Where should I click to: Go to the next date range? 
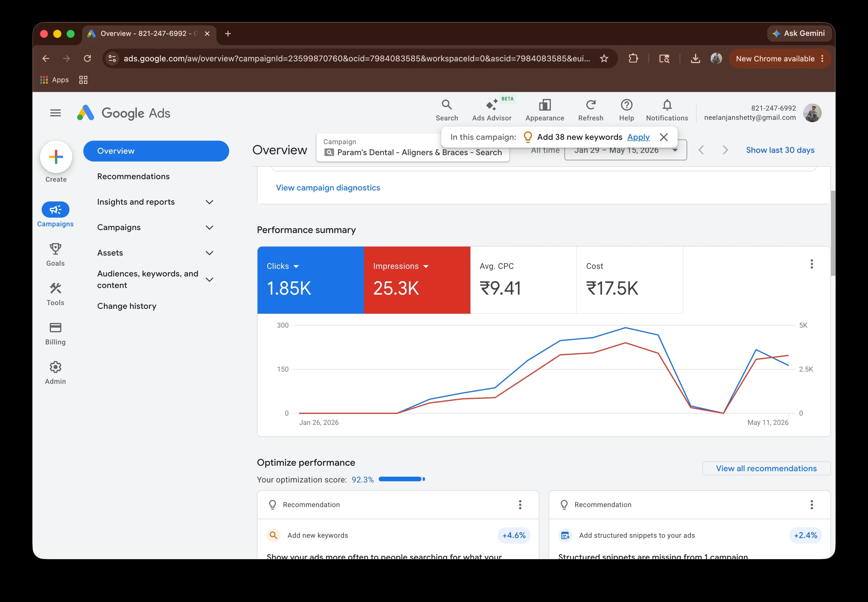tap(725, 150)
